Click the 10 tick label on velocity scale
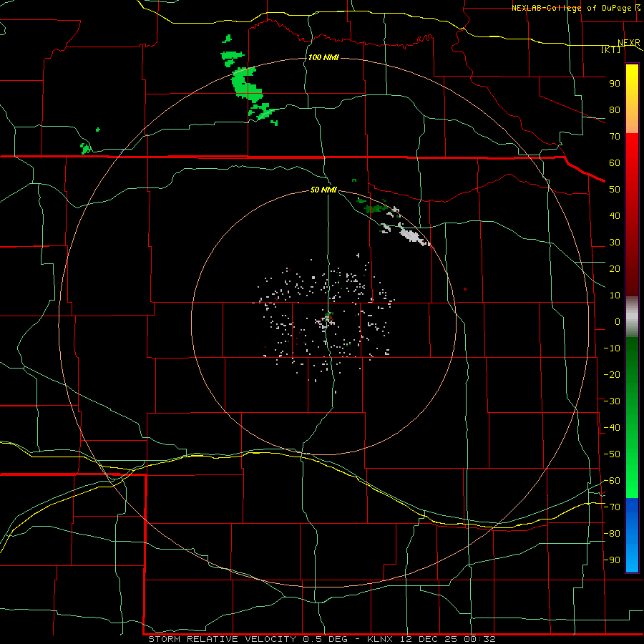This screenshot has width=644, height=644. point(615,296)
